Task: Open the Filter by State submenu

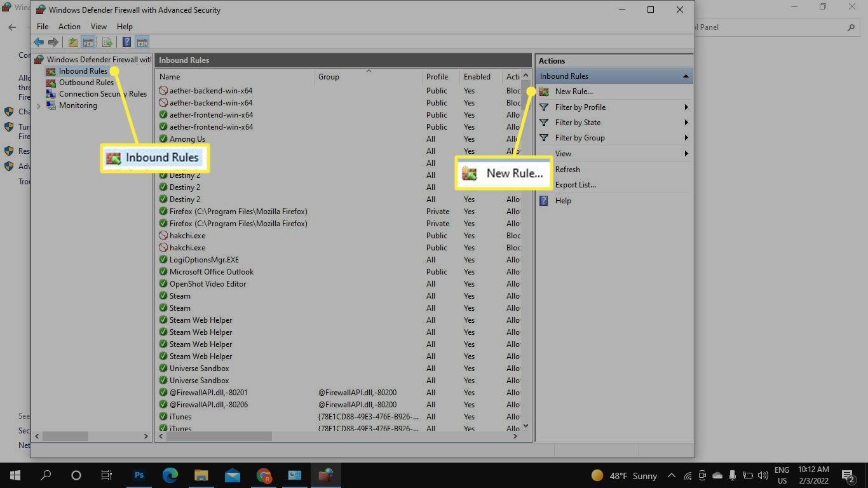Action: (x=614, y=123)
